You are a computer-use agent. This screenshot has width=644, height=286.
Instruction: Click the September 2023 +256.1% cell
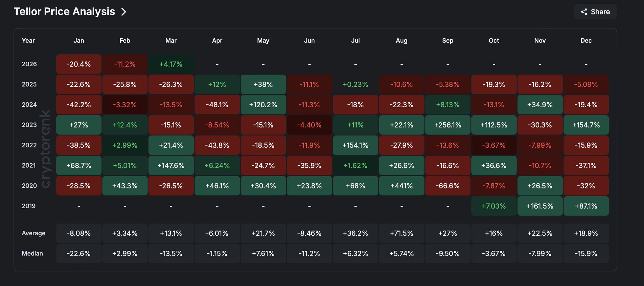447,125
